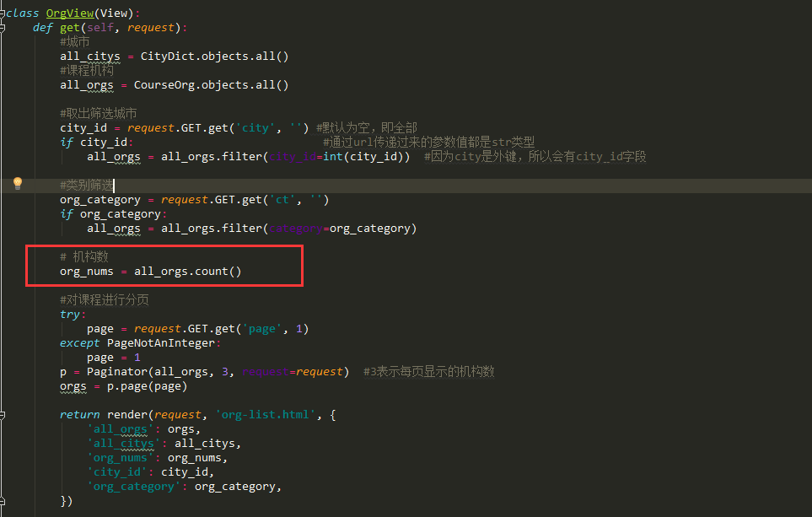Click int(city_id) in the filter call
Screen dimensions: 812x517
tap(363, 156)
